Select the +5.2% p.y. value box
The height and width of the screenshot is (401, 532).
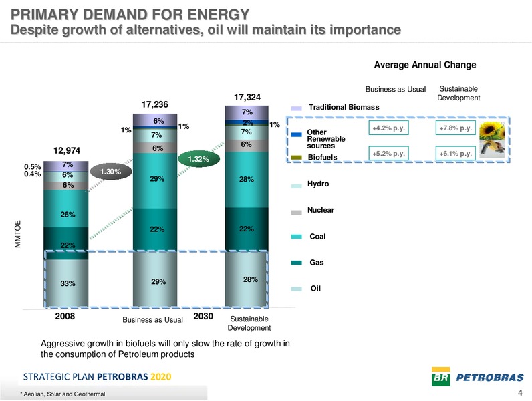pyautogui.click(x=388, y=153)
